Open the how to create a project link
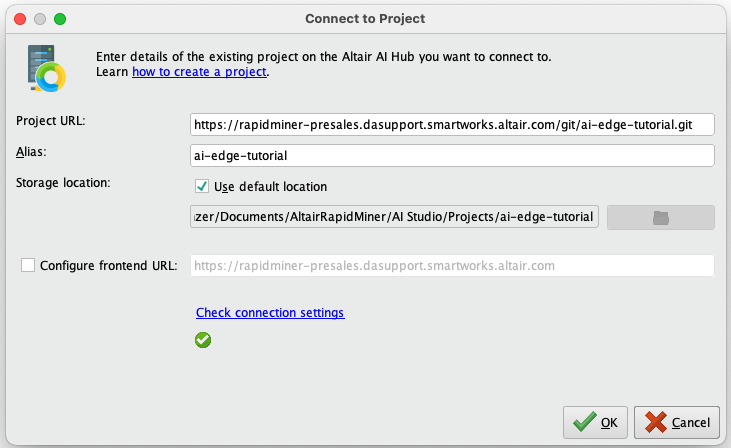731x448 pixels. tap(199, 72)
